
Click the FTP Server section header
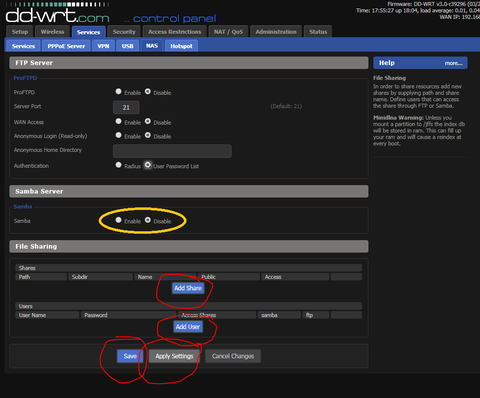click(x=189, y=63)
